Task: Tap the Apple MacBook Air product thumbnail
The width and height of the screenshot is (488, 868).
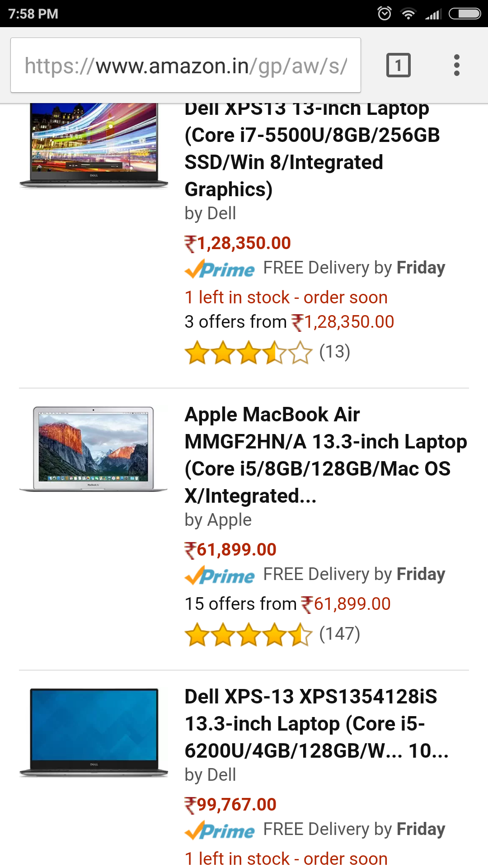Action: [94, 448]
